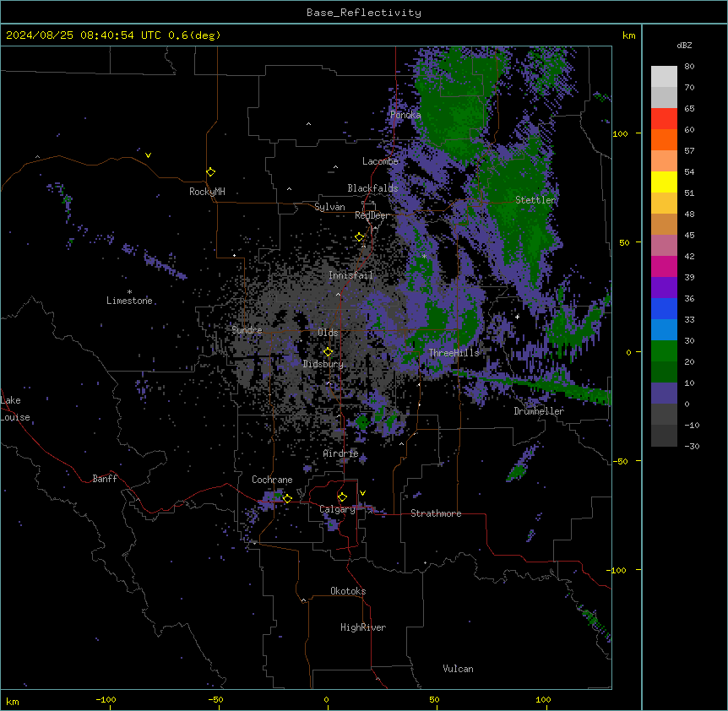Click the Didsbury city label
This screenshot has width=728, height=711.
pyautogui.click(x=323, y=364)
